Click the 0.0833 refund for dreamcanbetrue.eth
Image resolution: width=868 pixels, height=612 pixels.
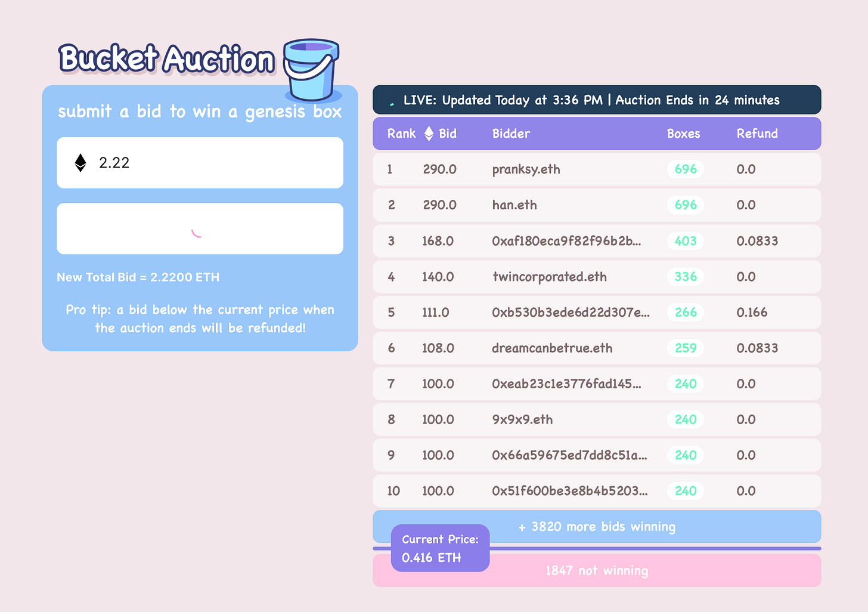pos(757,348)
